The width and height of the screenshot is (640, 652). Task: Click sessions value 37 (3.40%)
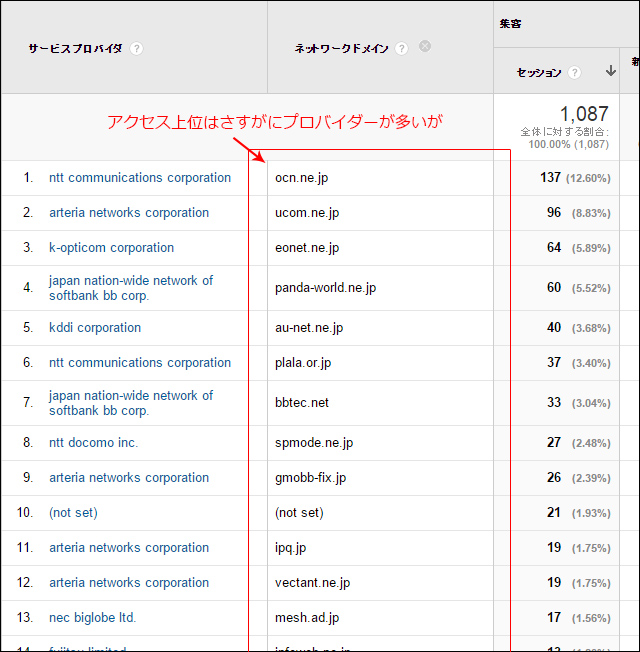pos(578,363)
